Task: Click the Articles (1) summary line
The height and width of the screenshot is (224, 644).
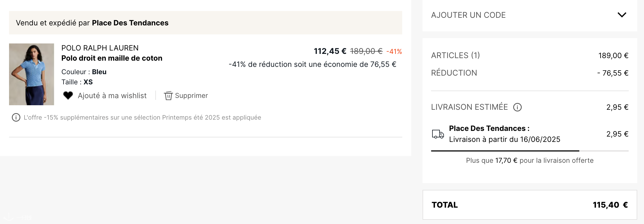Action: 530,56
